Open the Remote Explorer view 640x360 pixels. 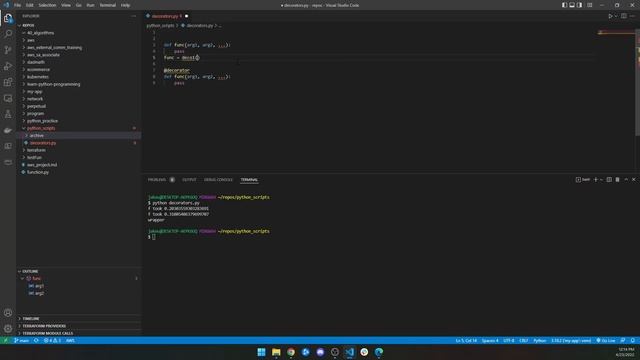[x=8, y=98]
